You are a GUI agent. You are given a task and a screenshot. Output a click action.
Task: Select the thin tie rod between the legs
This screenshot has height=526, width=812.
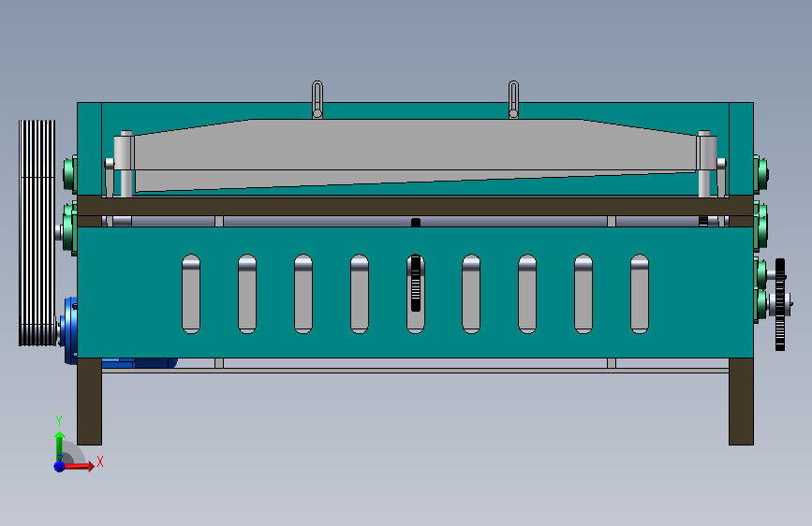(x=415, y=371)
